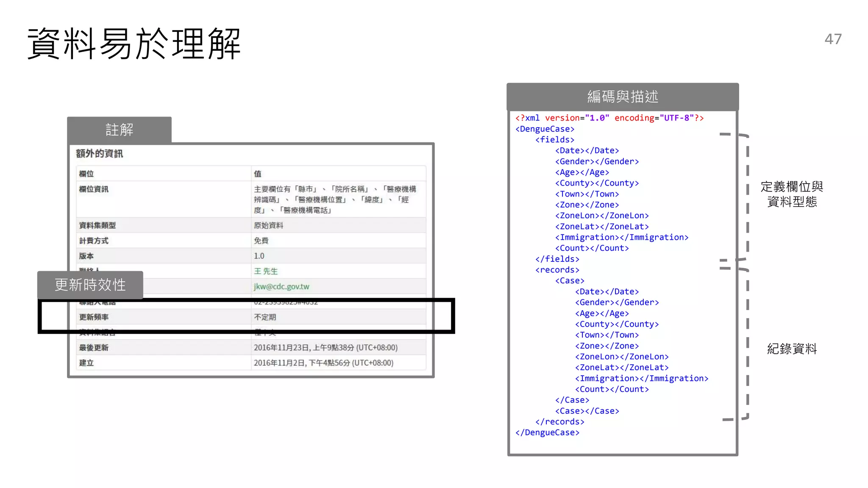Screen dimensions: 868x488
Task: Click <Count></Count> inside the Case block
Action: tap(612, 389)
